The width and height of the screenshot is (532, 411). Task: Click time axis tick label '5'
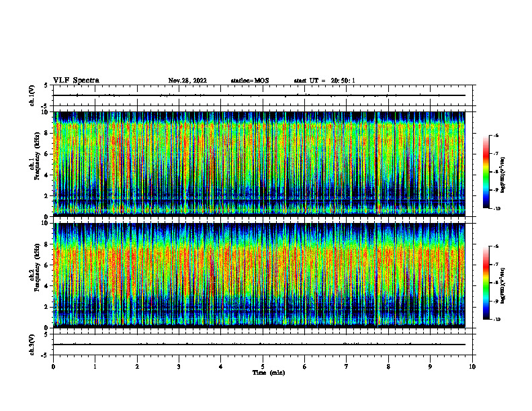coord(263,367)
